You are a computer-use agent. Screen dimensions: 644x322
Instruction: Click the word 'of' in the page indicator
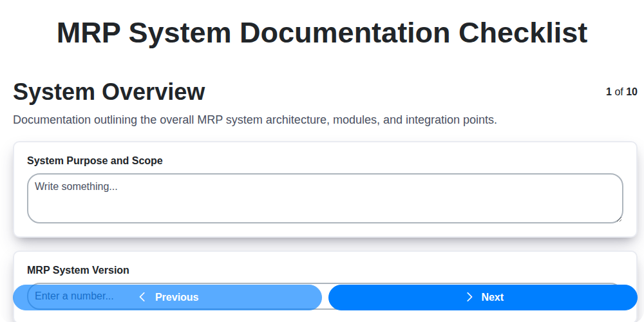619,91
